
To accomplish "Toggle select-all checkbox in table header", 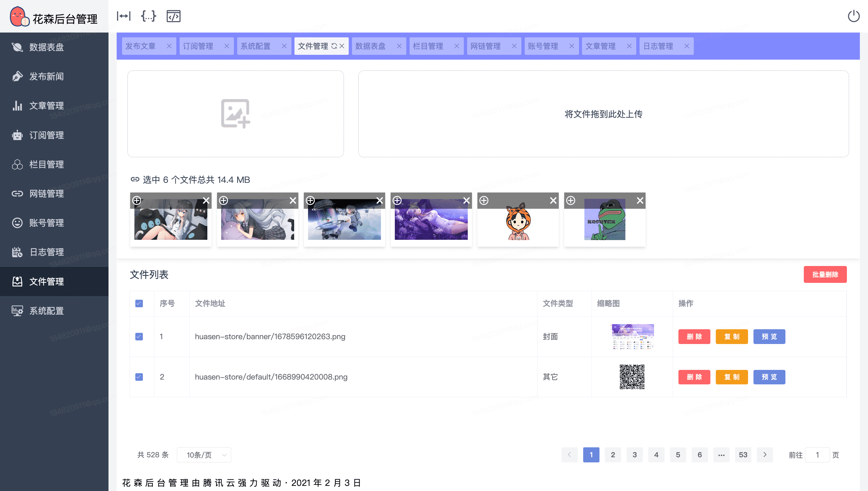I will pyautogui.click(x=139, y=304).
